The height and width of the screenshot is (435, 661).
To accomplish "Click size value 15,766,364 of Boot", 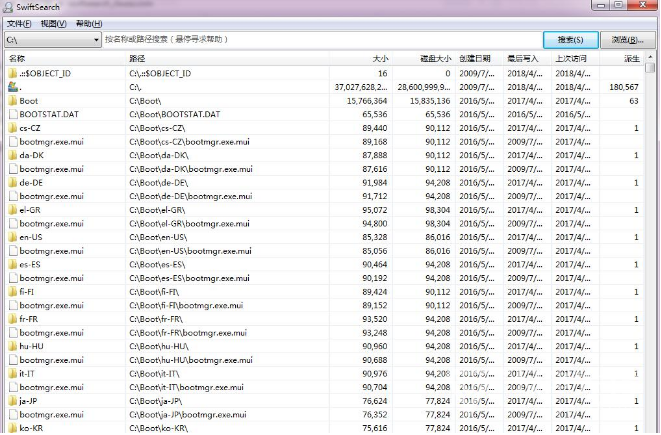I will pyautogui.click(x=366, y=101).
